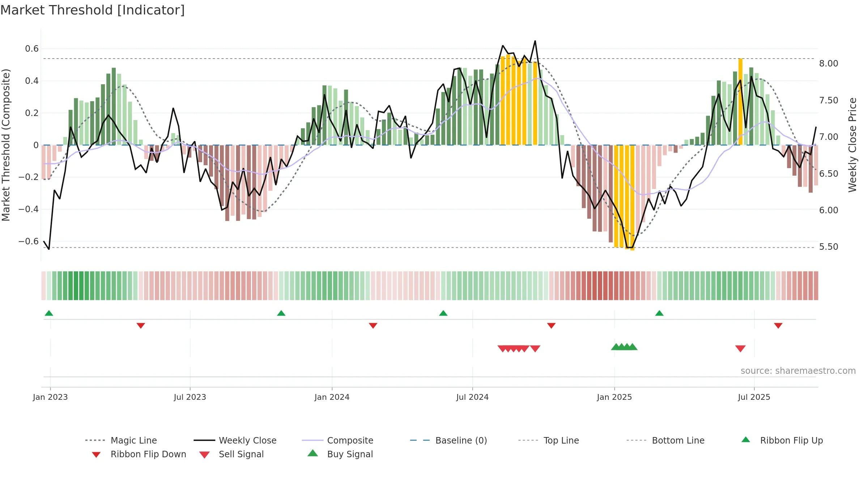Image resolution: width=868 pixels, height=488 pixels.
Task: Click the Ribbon Flip Up marker near May 2024
Action: 443,313
